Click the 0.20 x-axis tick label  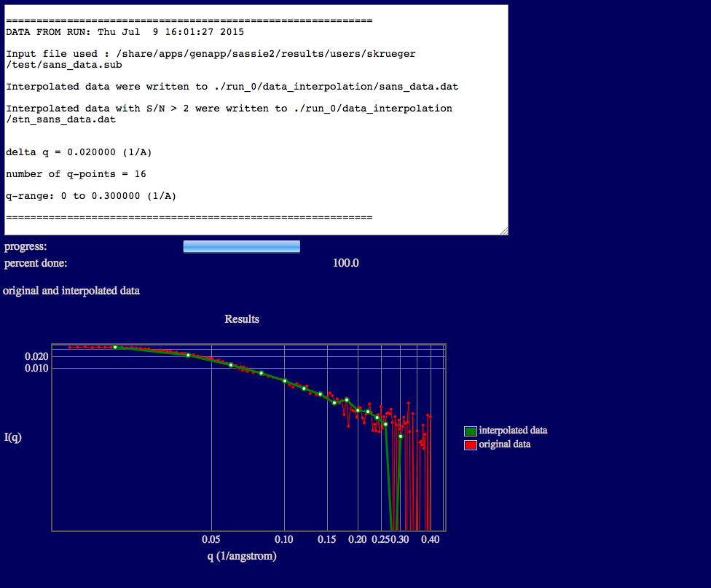pyautogui.click(x=357, y=539)
